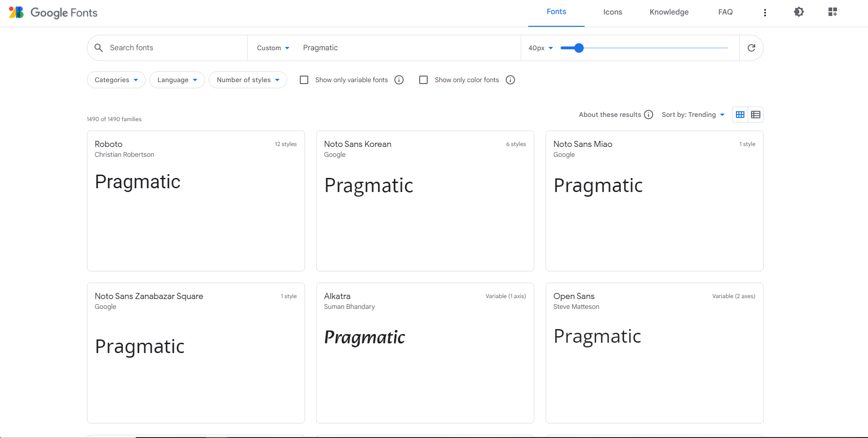Click the About these results link

610,115
